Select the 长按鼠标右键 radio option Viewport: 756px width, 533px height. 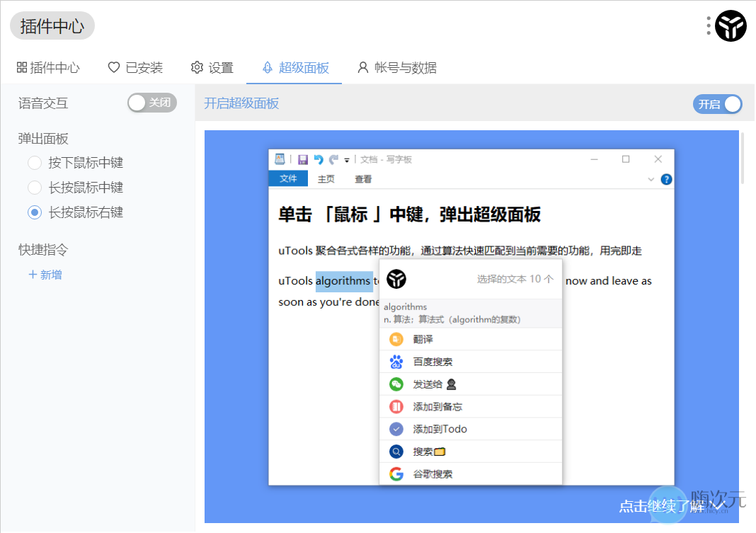(34, 212)
